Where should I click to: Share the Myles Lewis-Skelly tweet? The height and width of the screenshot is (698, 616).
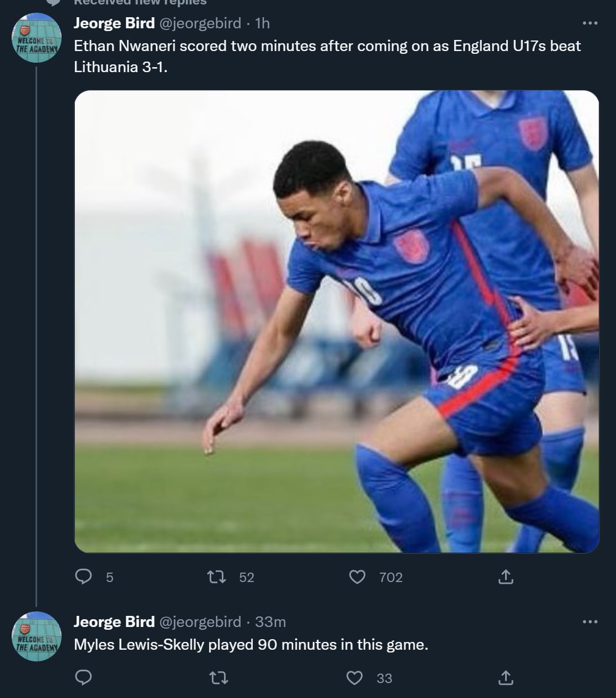tap(506, 678)
